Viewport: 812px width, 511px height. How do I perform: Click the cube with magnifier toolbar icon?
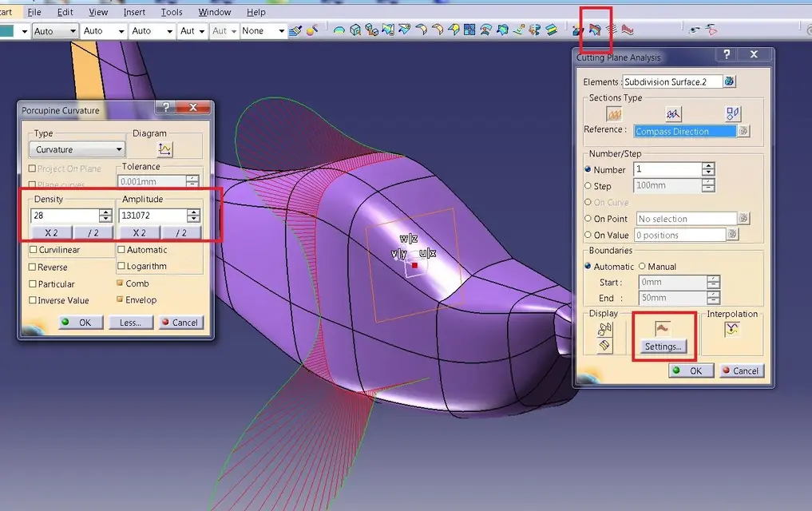[355, 30]
